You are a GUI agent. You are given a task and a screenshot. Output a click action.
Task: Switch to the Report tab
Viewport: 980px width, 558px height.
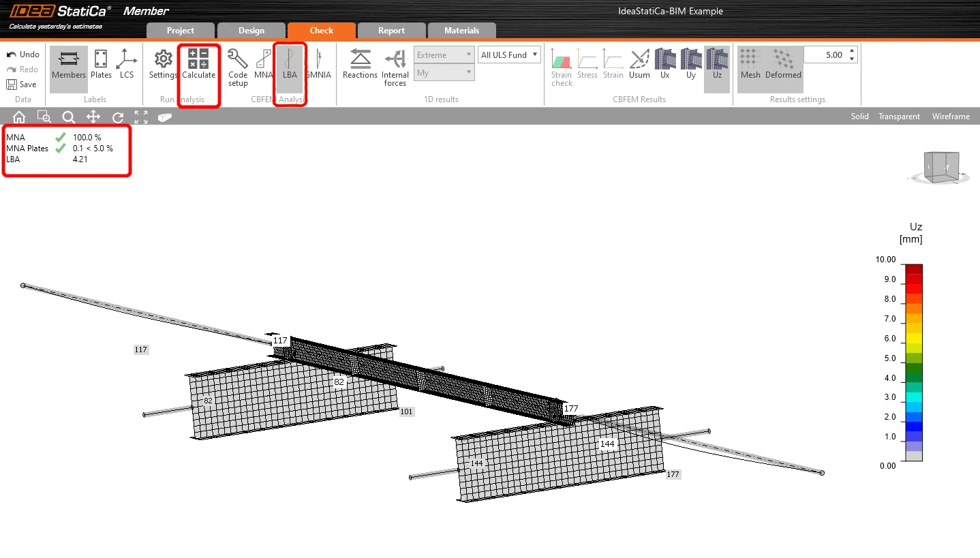[x=392, y=31]
